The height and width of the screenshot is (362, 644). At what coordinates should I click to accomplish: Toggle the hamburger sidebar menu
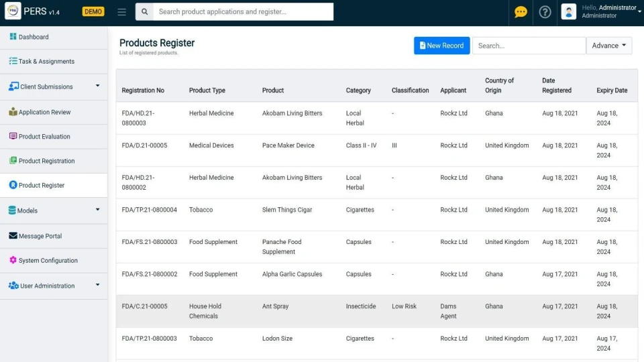(121, 12)
